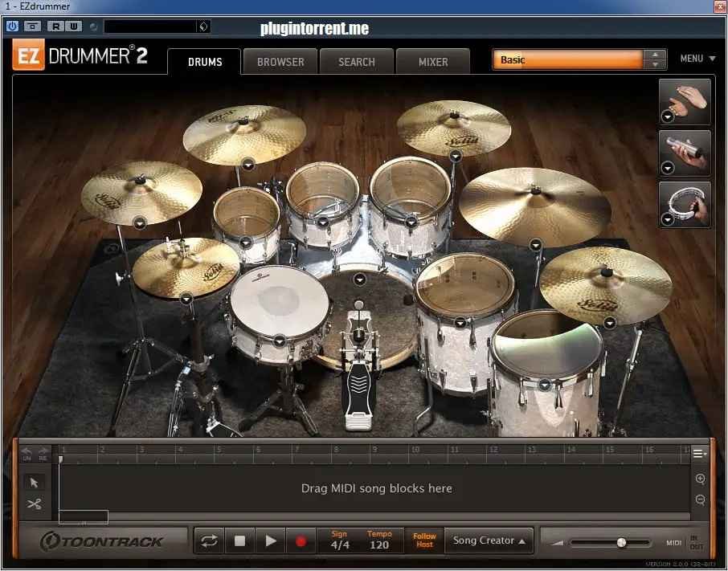
Task: Click the tambourine percussion thumbnail
Action: coord(685,204)
